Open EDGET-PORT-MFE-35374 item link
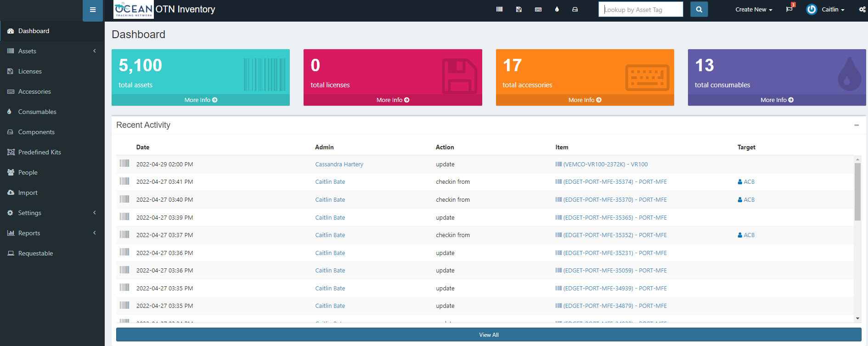 point(611,182)
